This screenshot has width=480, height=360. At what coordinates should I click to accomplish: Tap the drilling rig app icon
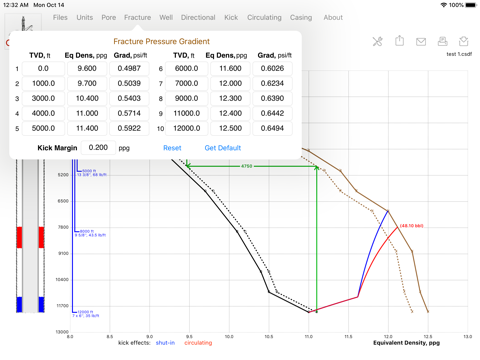(23, 23)
